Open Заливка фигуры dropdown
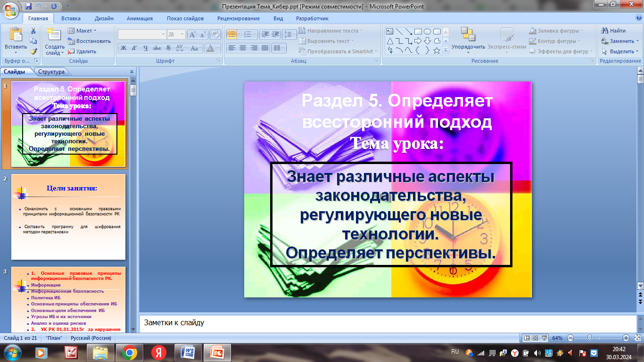Image resolution: width=644 pixels, height=362 pixels. tap(556, 31)
